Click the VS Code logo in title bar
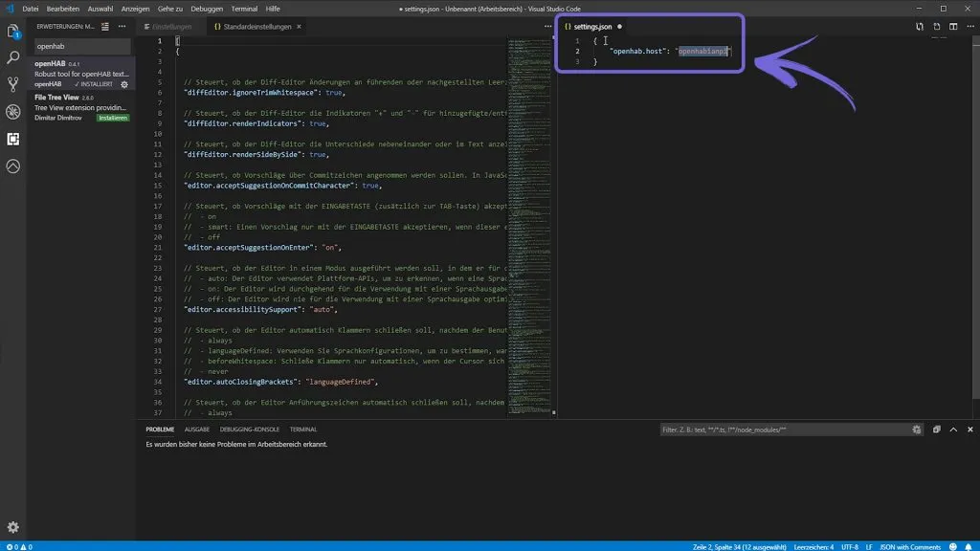The width and height of the screenshot is (980, 551). tap(10, 9)
